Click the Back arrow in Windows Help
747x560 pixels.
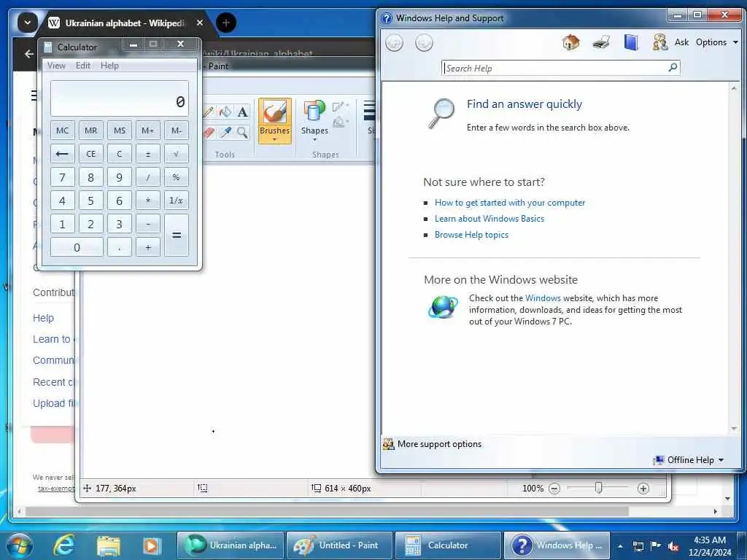pyautogui.click(x=394, y=43)
